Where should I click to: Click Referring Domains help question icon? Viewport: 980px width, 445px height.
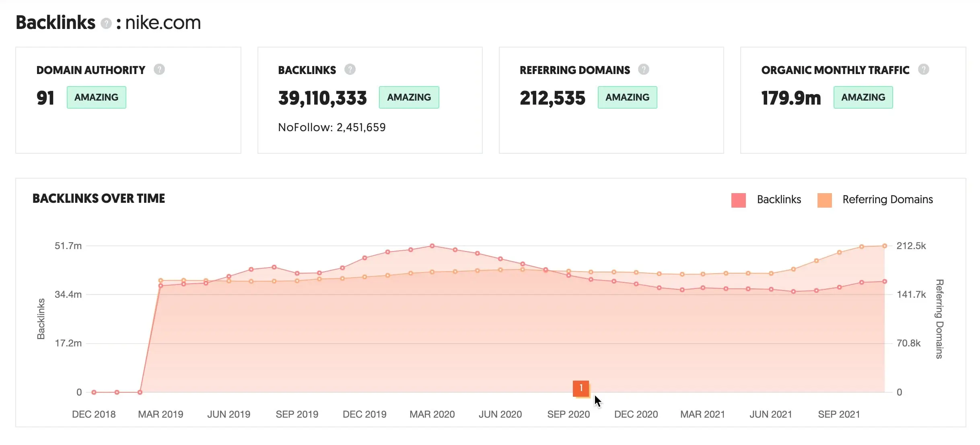point(644,70)
